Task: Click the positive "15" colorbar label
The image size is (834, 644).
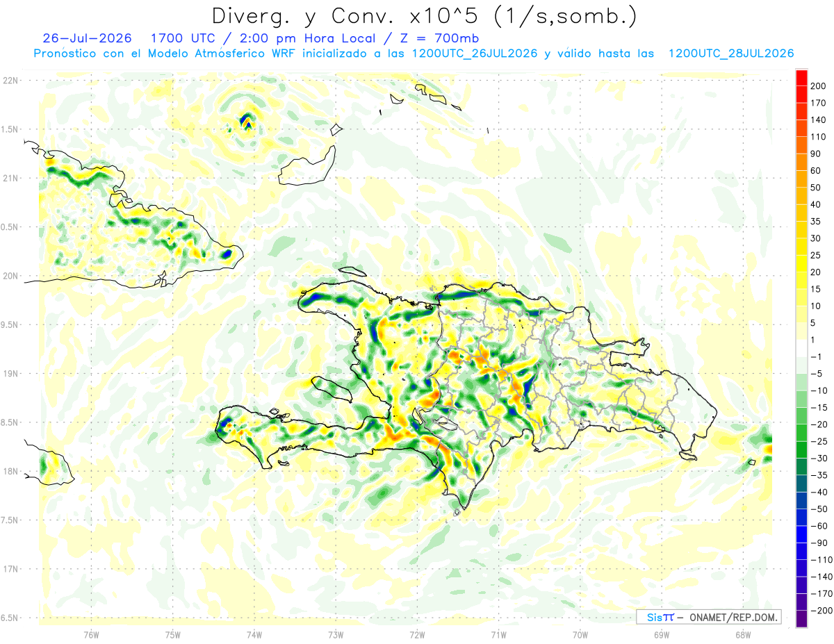Action: click(x=816, y=289)
